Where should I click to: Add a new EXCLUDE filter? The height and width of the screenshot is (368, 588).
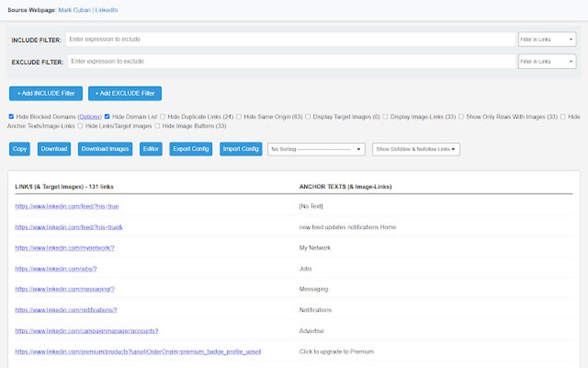[x=125, y=93]
